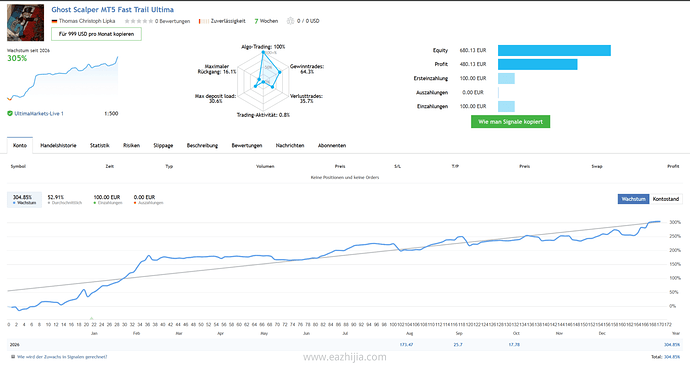Click Für 999 USD pro Monat kopieren button
The image size is (690, 365).
click(96, 34)
